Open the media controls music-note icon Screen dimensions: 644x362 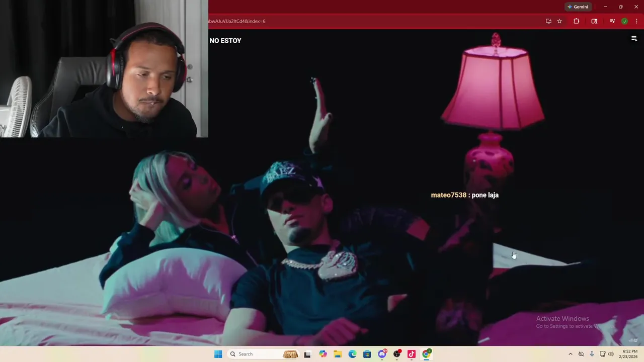coord(612,21)
